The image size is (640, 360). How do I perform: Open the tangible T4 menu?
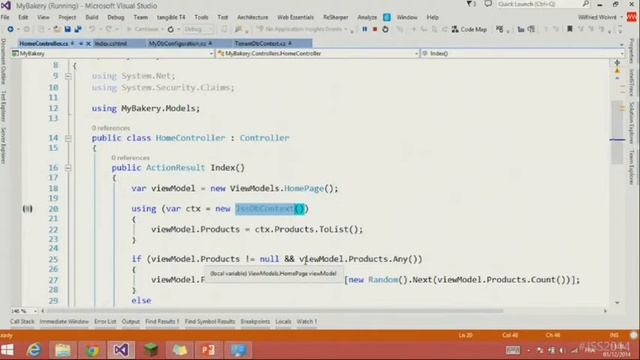[x=171, y=17]
